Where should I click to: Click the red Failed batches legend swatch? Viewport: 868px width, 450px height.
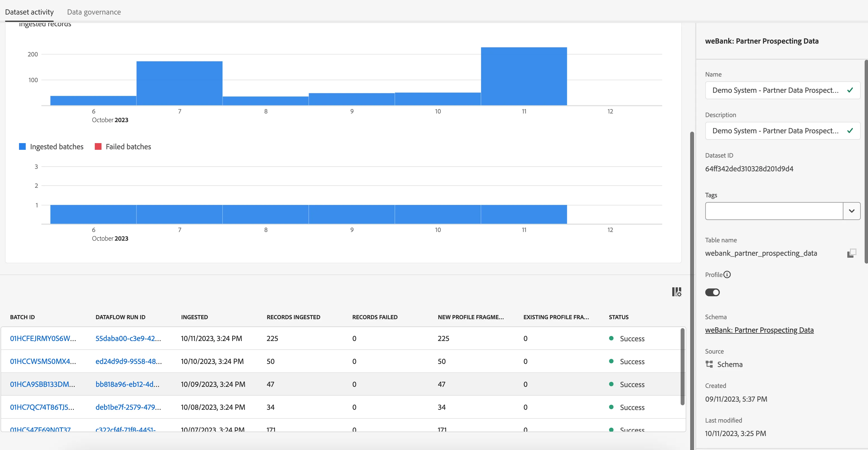(x=98, y=146)
